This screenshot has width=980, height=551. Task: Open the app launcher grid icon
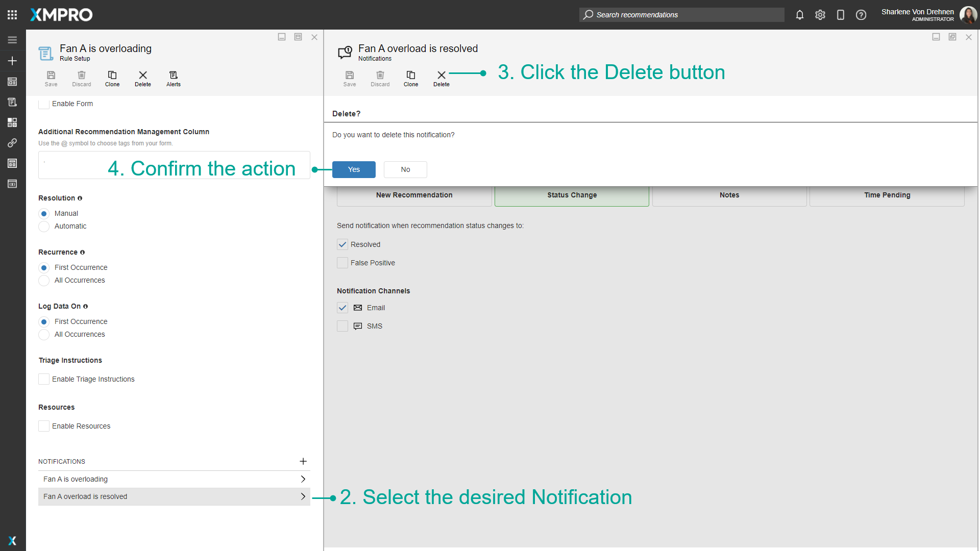(x=12, y=15)
